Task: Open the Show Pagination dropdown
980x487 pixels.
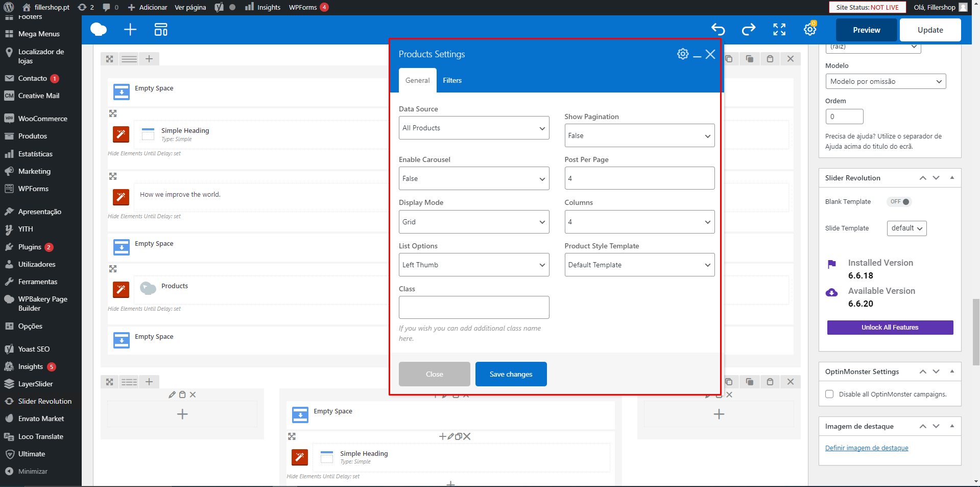Action: tap(639, 135)
